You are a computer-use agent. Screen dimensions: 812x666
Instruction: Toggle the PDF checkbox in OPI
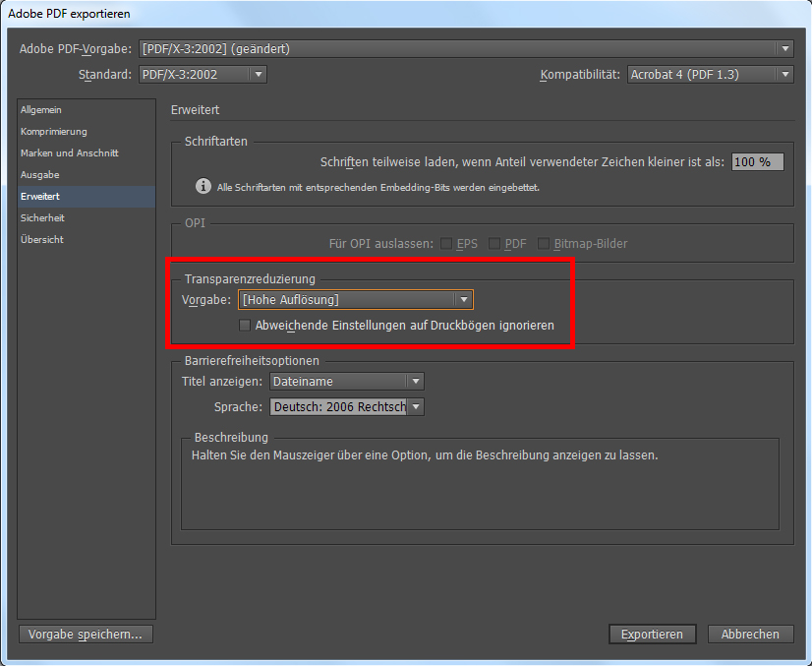click(494, 243)
